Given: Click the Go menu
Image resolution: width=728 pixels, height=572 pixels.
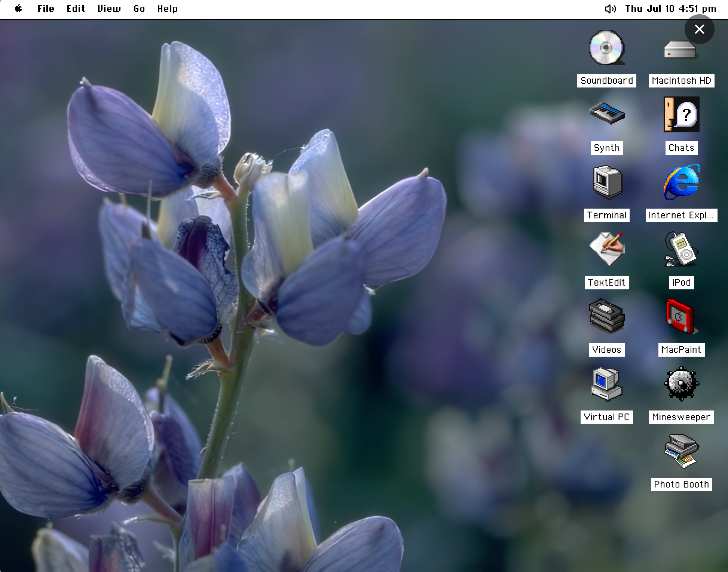Looking at the screenshot, I should coord(139,9).
